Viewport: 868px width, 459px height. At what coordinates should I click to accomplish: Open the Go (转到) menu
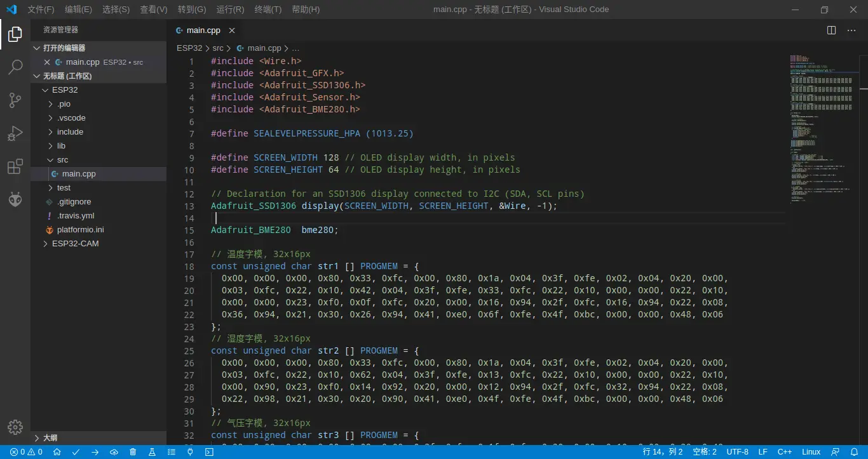192,10
